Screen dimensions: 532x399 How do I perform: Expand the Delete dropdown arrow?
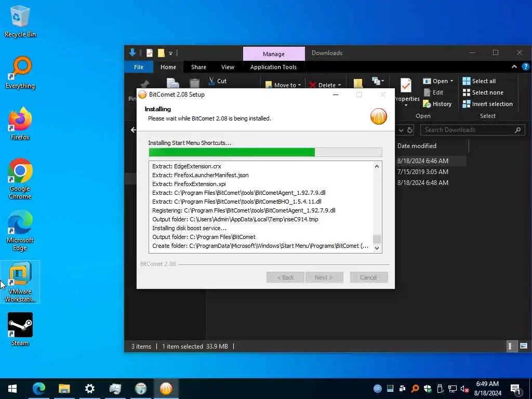point(339,85)
